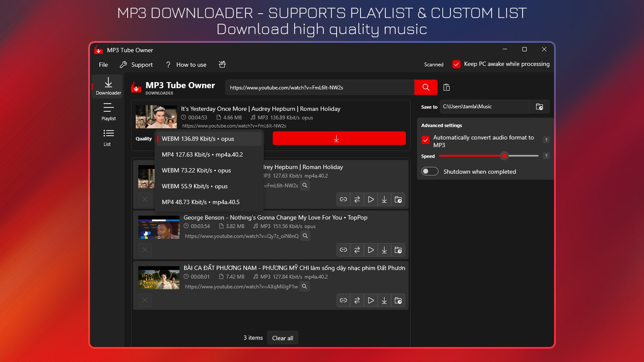Select WEBM 73.22 Kbit/s opus quality
This screenshot has height=362, width=644.
(x=196, y=170)
